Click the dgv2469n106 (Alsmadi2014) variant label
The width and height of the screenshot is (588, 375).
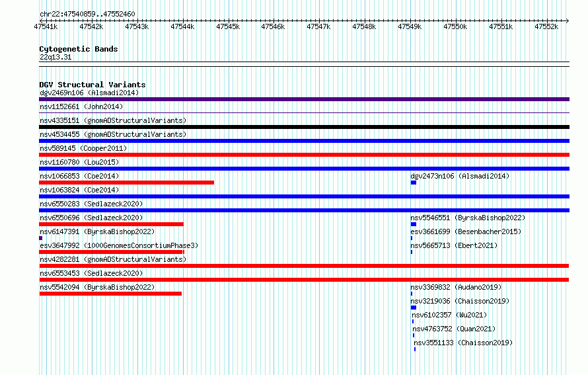tap(89, 93)
